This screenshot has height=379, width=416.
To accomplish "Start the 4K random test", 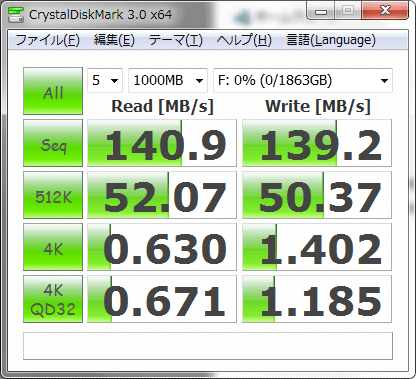I will tap(53, 247).
